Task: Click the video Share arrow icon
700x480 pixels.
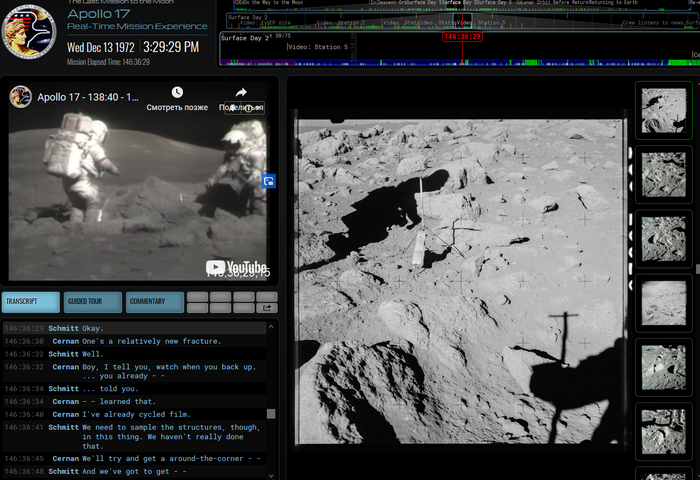Action: click(x=242, y=93)
